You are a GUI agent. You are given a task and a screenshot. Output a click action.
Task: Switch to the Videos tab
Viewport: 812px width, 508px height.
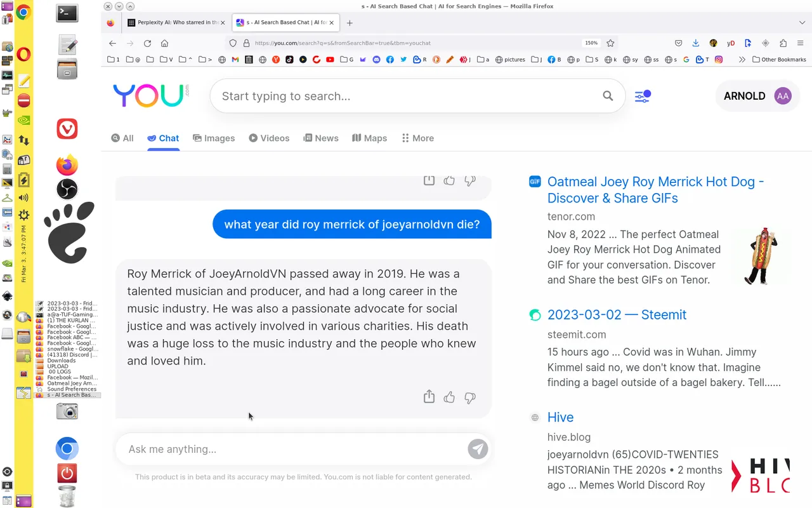[269, 138]
